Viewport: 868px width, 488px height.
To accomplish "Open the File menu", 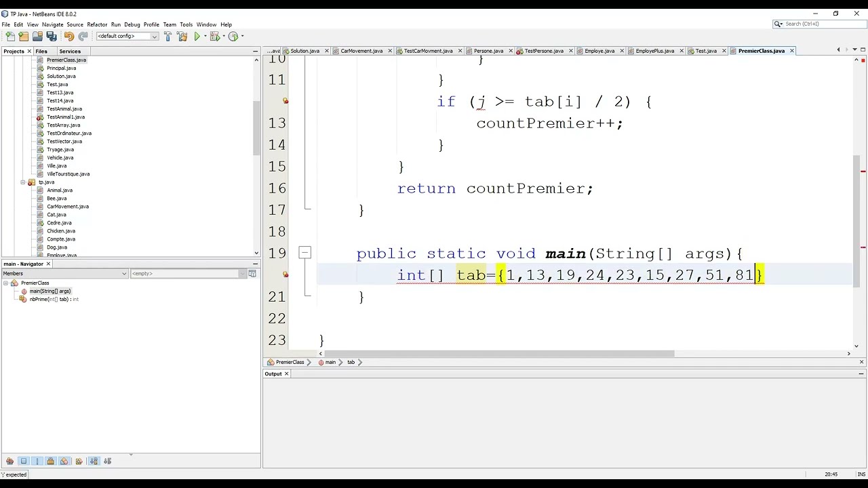I will pyautogui.click(x=5, y=24).
